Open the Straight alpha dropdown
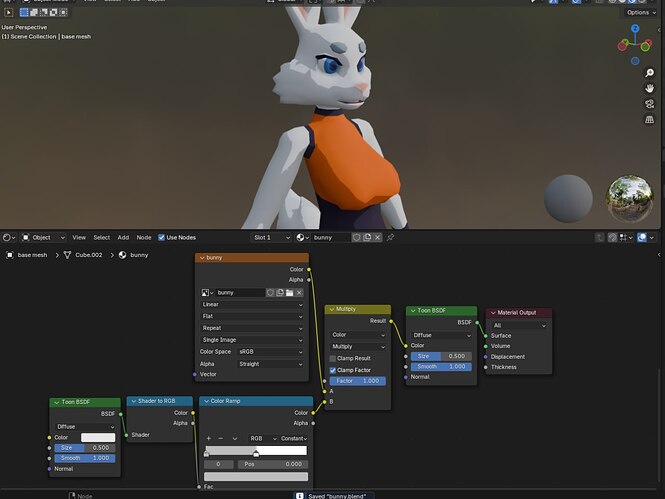The height and width of the screenshot is (499, 665). [270, 364]
